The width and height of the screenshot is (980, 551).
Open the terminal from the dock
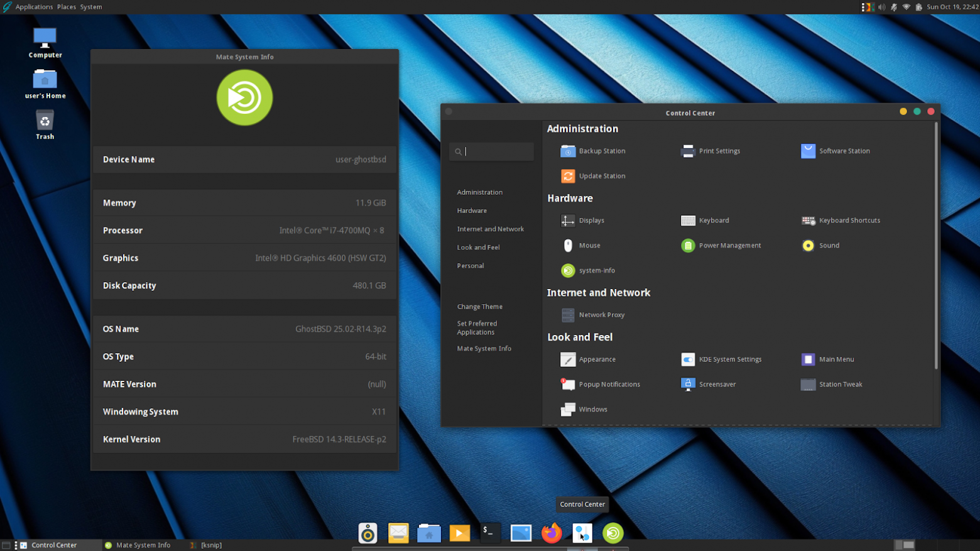coord(489,533)
